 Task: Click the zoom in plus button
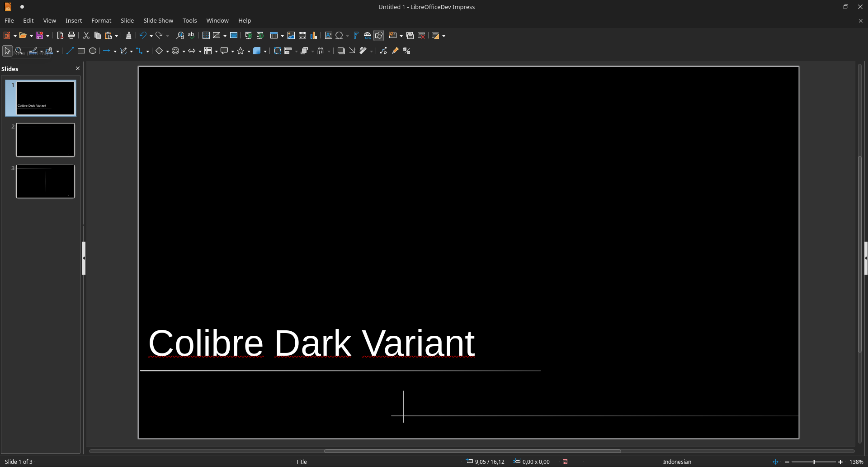840,462
